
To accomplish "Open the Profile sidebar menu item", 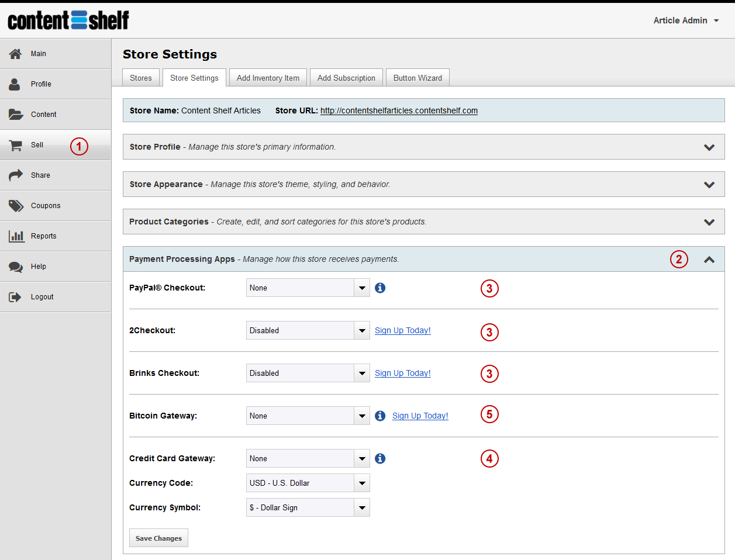I will tap(56, 84).
